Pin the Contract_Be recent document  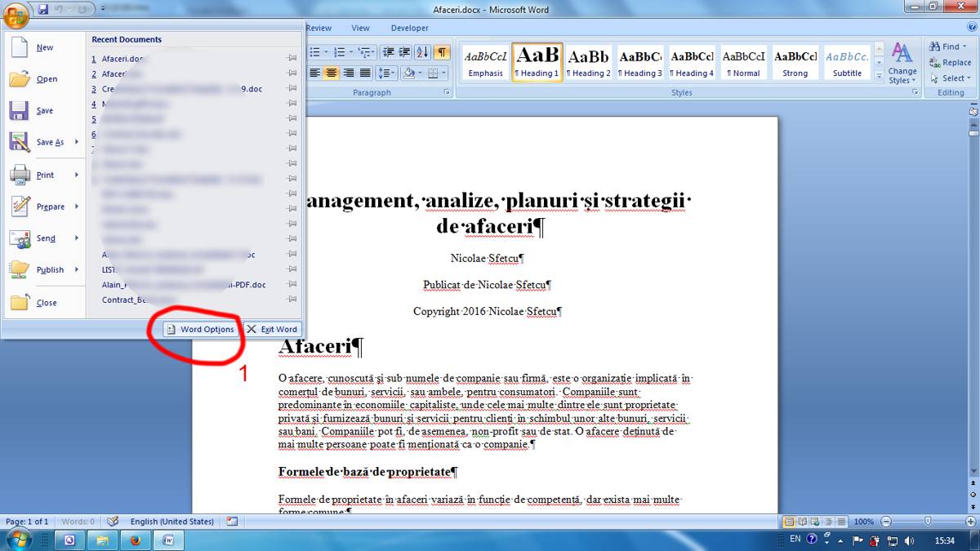(292, 300)
